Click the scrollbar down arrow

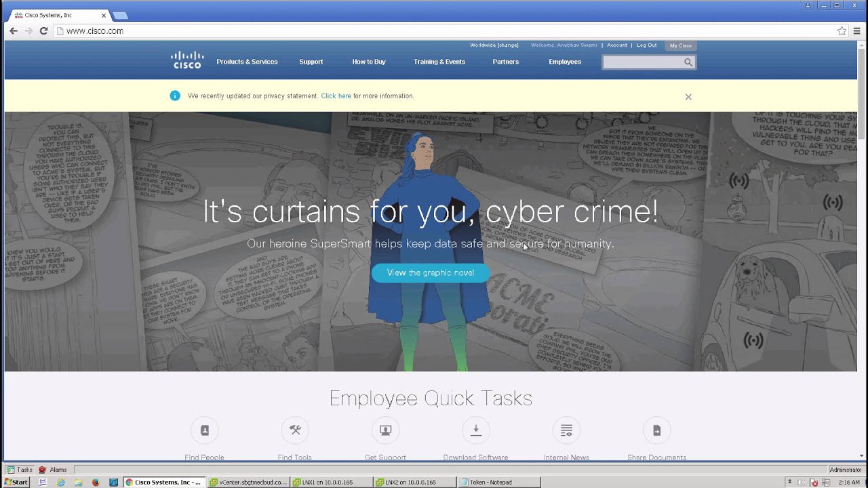(862, 457)
